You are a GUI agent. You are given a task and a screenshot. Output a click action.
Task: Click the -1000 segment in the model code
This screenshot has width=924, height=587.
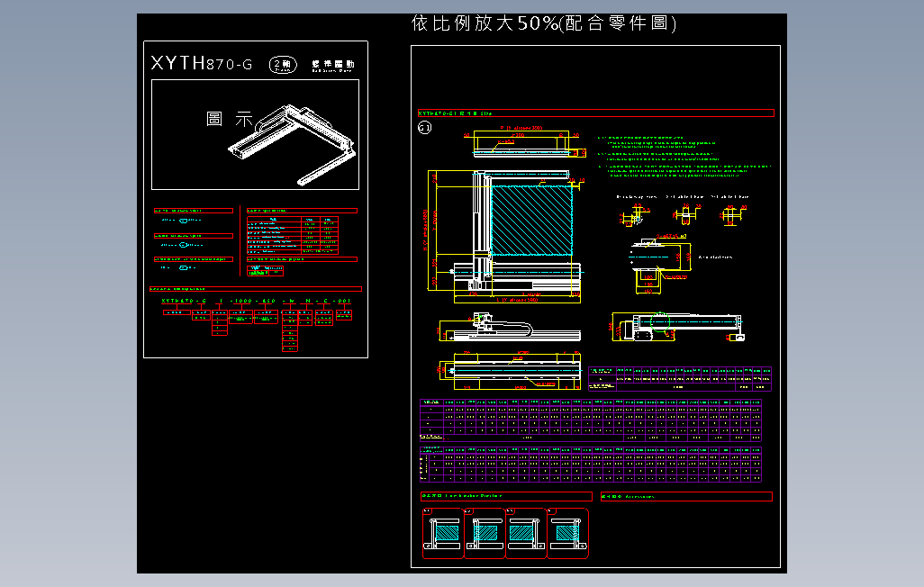[x=240, y=301]
